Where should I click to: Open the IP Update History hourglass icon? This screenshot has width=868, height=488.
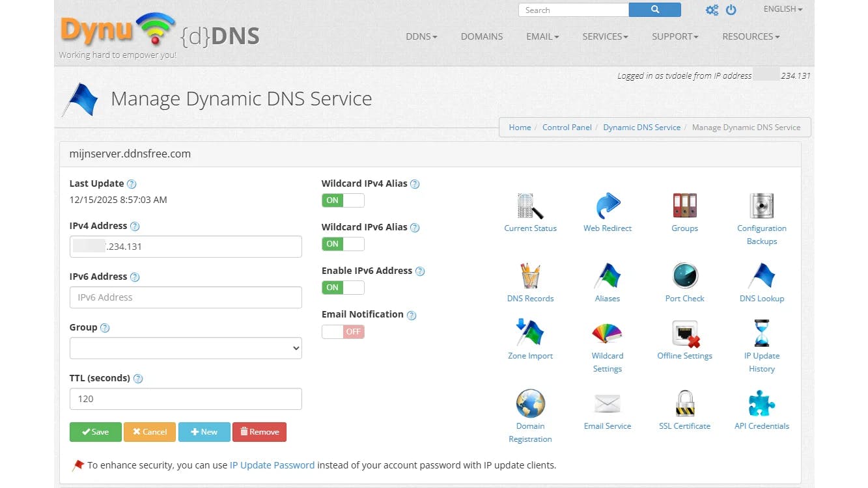click(762, 332)
